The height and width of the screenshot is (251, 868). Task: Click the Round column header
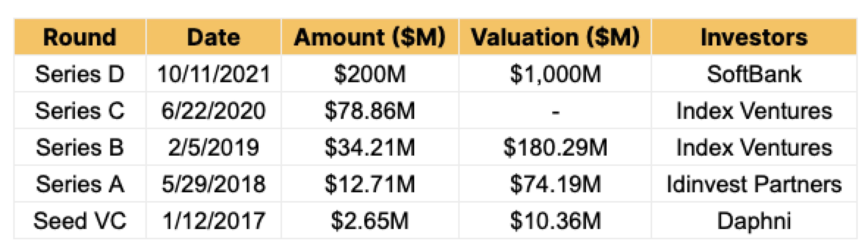pyautogui.click(x=80, y=37)
